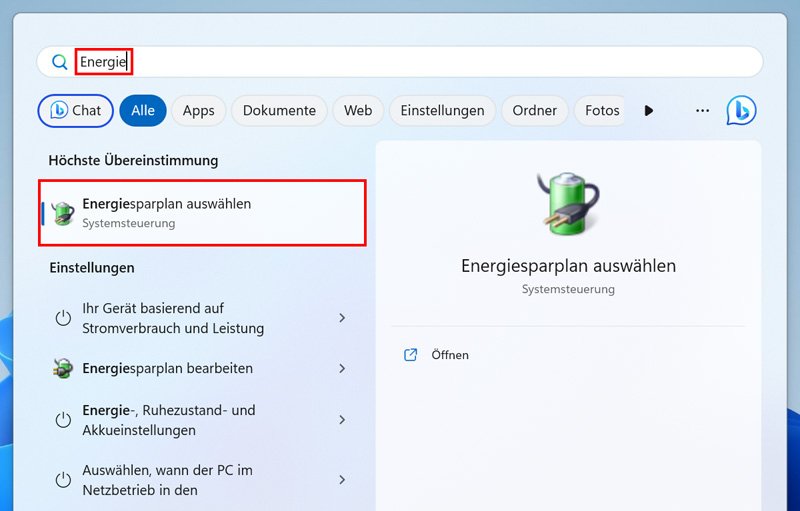Switch to the Apps filter
Screen dimensions: 800x511
pyautogui.click(x=198, y=111)
